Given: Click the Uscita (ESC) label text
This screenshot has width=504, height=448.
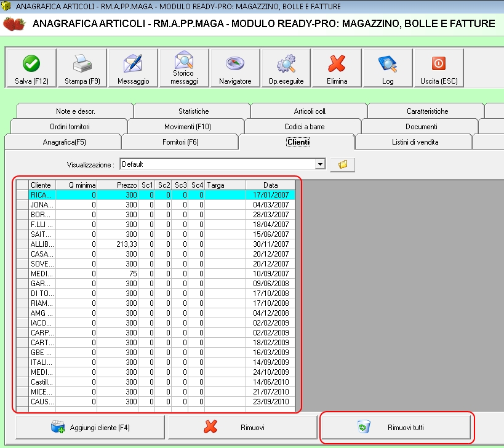Looking at the screenshot, I should click(439, 81).
